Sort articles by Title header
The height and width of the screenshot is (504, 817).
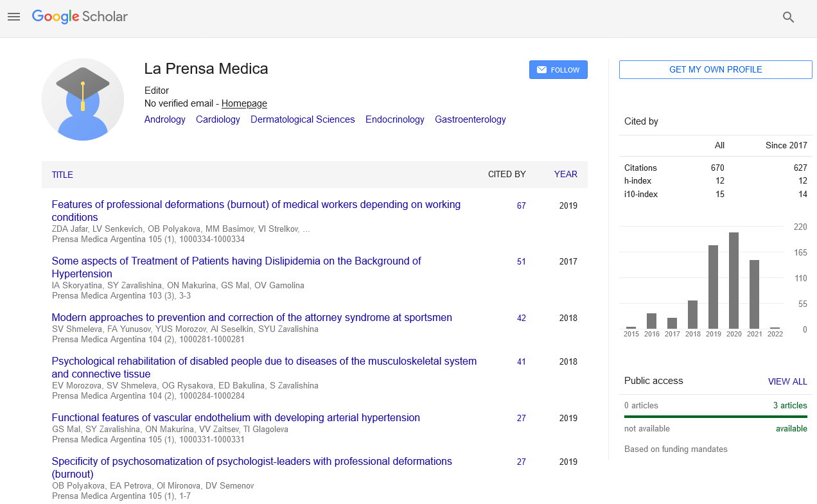click(62, 175)
